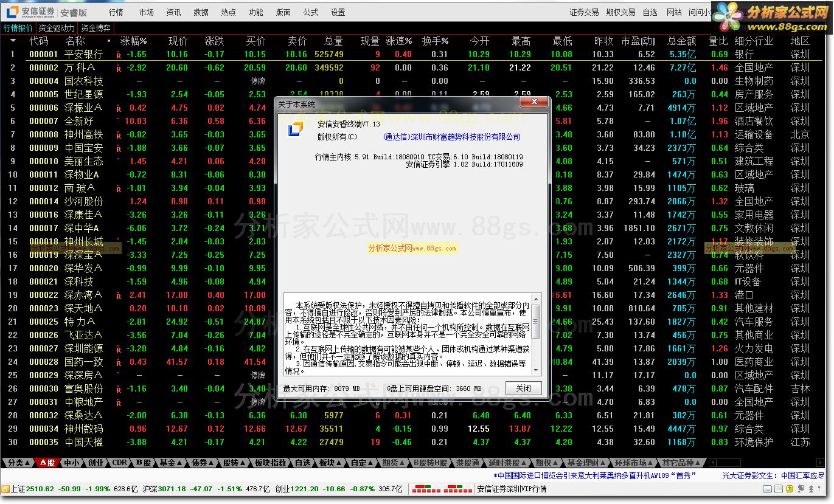Click 网站 in top right bar
834x504 pixels.
(674, 12)
